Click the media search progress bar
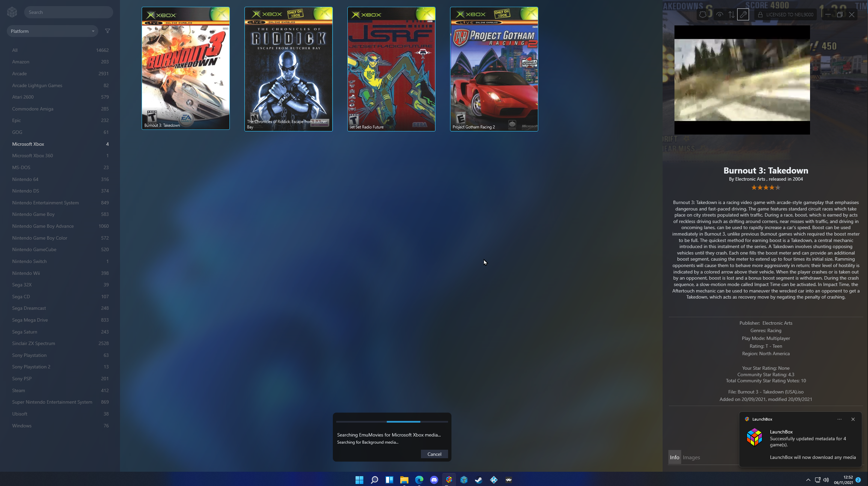 (392, 422)
